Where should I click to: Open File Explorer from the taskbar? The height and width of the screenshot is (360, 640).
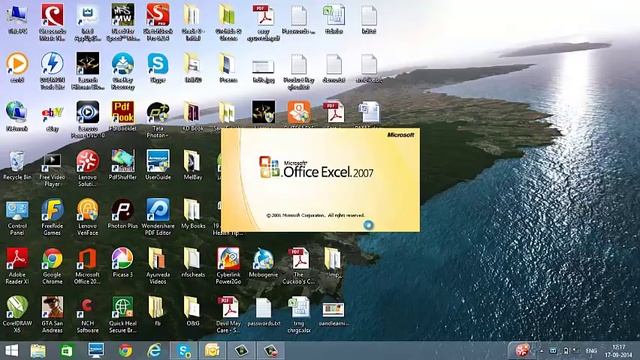38,351
